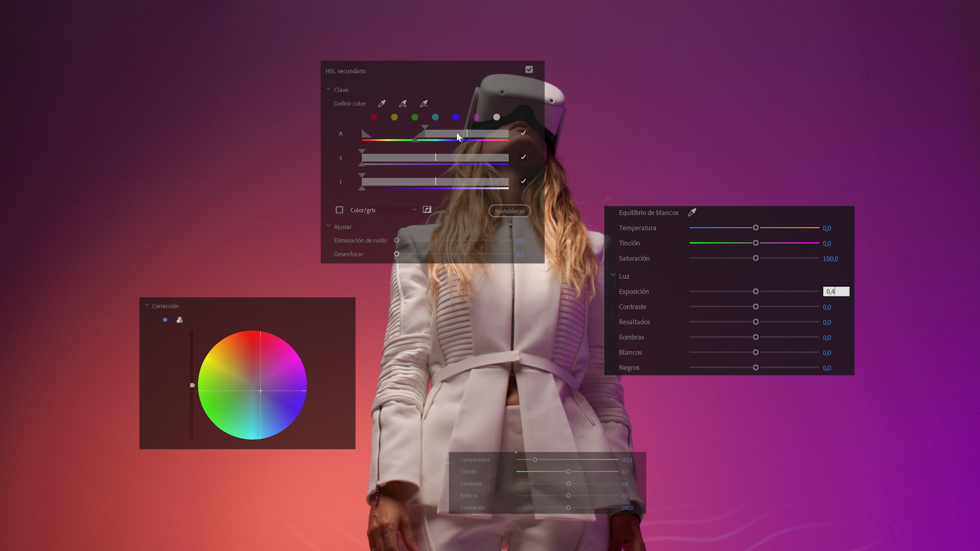Open the Color/gris dropdown
The width and height of the screenshot is (980, 551).
[x=383, y=210]
